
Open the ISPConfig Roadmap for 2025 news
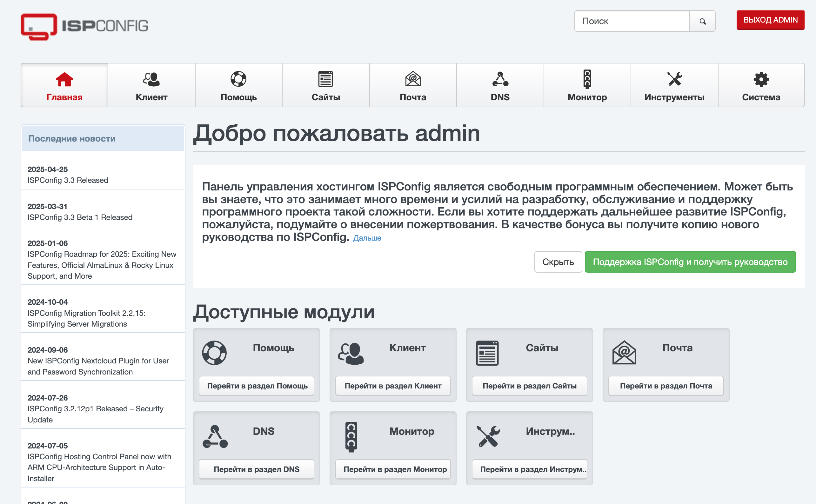click(102, 265)
